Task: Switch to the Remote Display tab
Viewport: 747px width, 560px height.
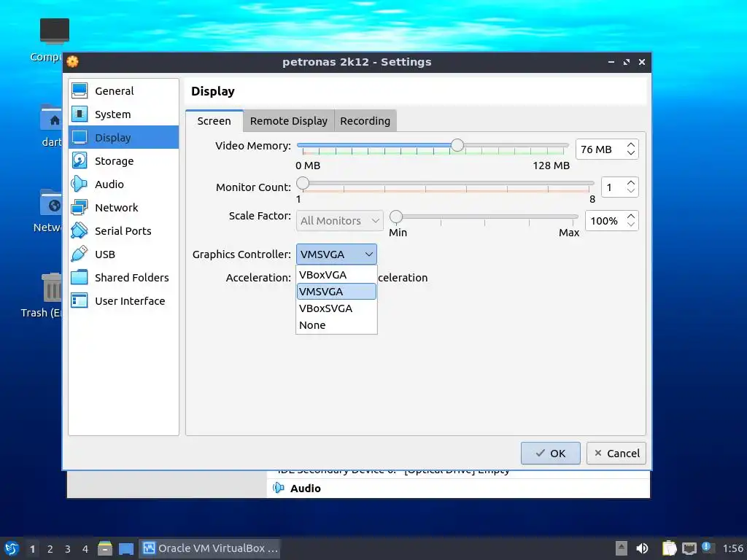Action: pos(289,121)
